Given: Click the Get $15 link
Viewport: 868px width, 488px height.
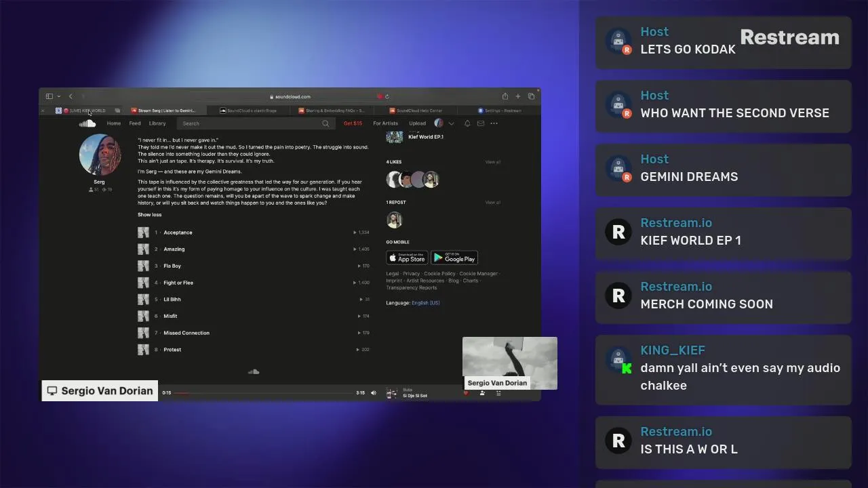Looking at the screenshot, I should click(353, 123).
